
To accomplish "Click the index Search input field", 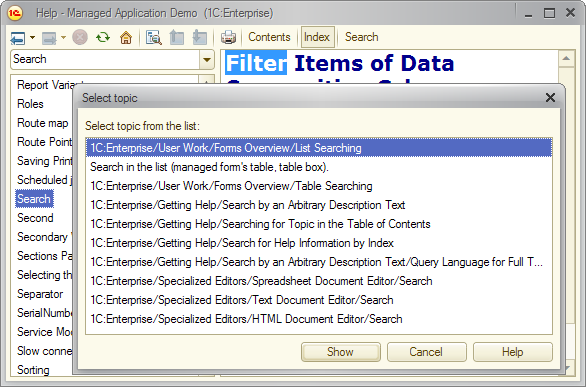I will (105, 59).
